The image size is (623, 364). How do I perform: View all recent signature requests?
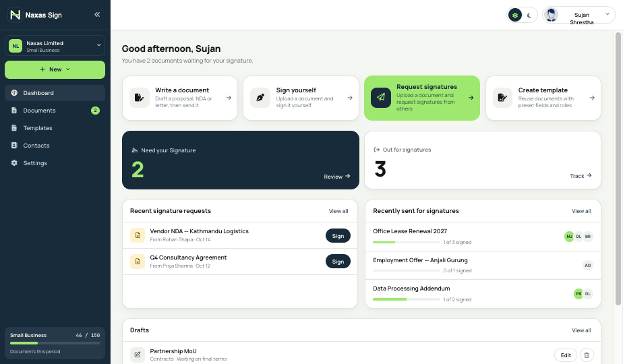click(x=338, y=211)
